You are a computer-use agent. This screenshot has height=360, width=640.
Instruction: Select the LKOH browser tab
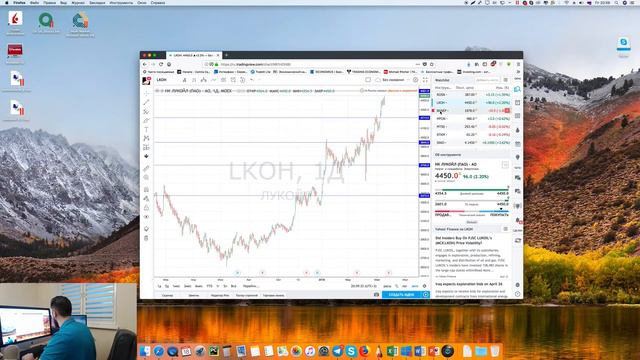coord(193,55)
